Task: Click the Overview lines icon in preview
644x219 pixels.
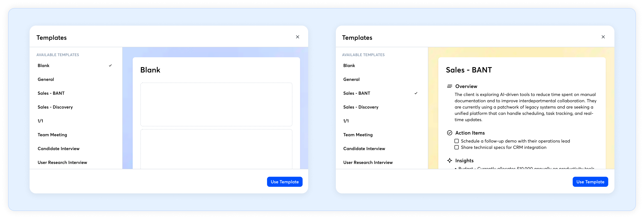Action: pos(449,86)
